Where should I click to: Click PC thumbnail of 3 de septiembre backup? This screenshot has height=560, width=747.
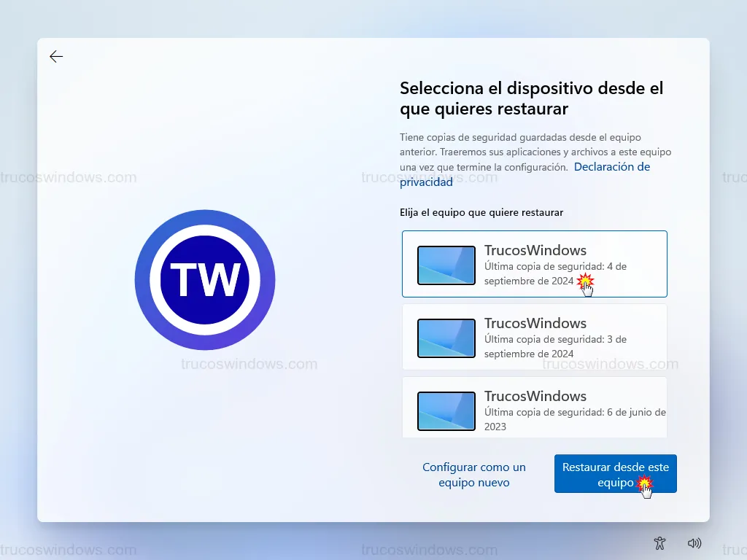point(446,338)
